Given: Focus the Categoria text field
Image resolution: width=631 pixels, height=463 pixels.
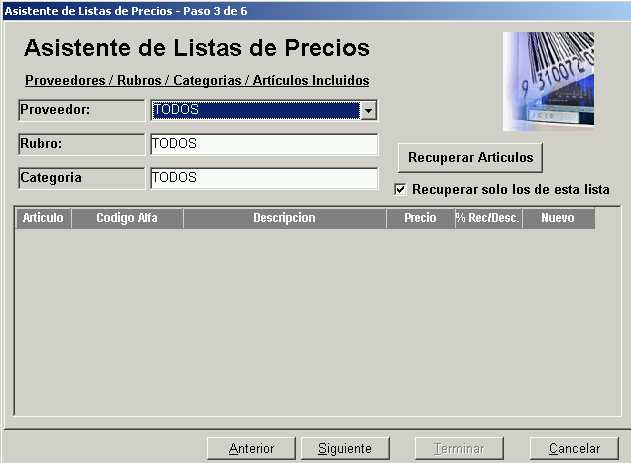Looking at the screenshot, I should (x=264, y=178).
